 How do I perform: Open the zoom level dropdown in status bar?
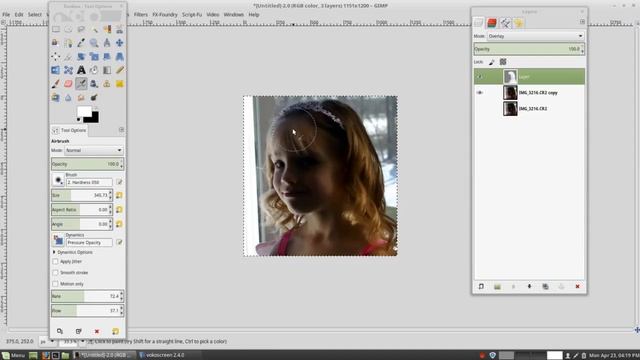click(82, 341)
